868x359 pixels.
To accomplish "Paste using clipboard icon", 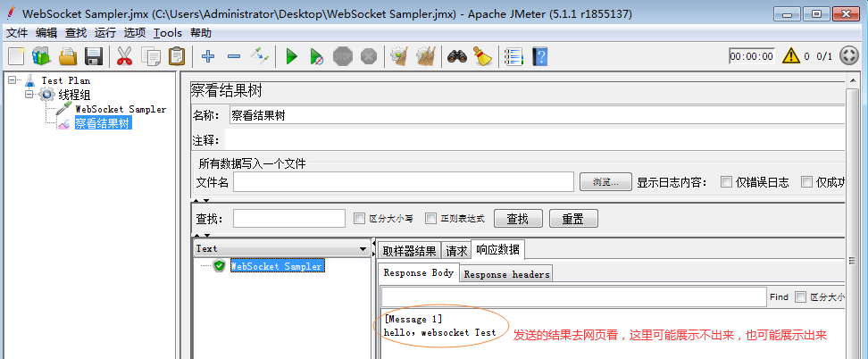I will click(177, 56).
